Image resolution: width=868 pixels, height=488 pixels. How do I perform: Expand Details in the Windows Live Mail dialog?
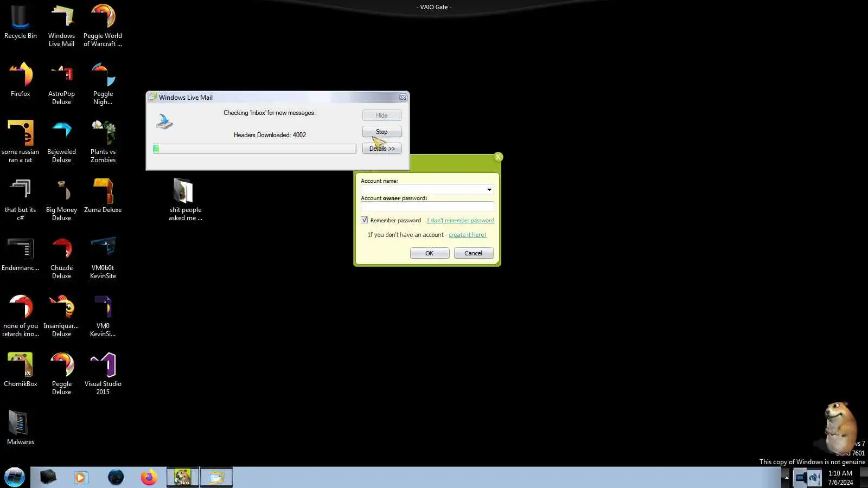(382, 149)
